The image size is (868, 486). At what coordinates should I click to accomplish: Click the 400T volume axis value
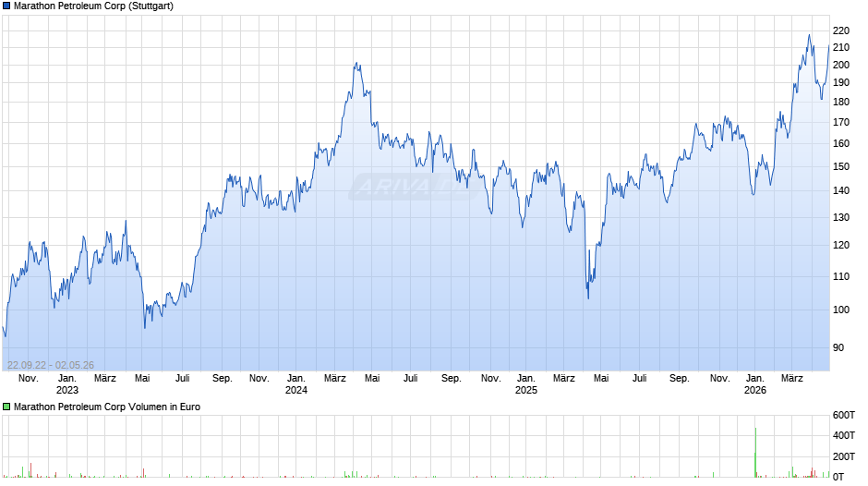coord(844,435)
